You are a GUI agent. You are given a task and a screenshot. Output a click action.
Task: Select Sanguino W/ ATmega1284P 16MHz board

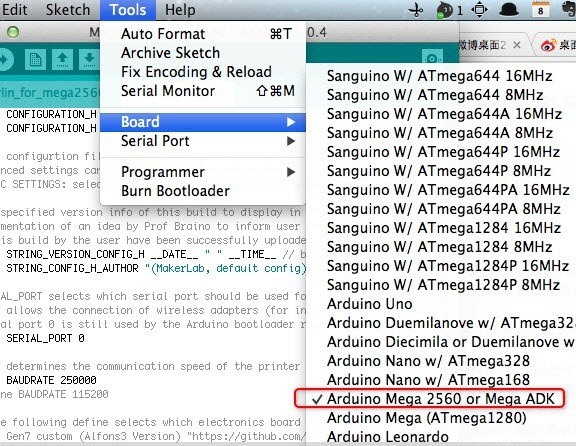[441, 266]
